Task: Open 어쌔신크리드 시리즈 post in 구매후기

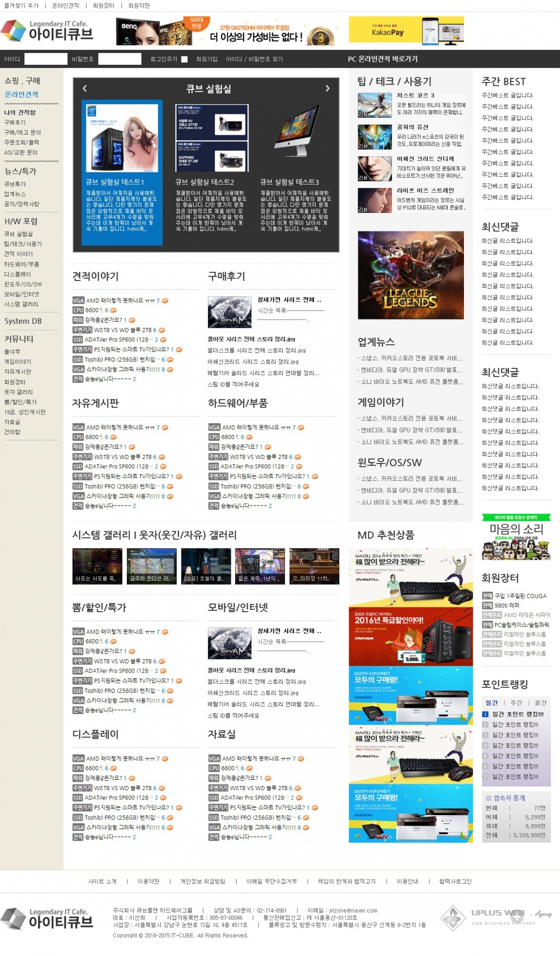Action: [253, 362]
